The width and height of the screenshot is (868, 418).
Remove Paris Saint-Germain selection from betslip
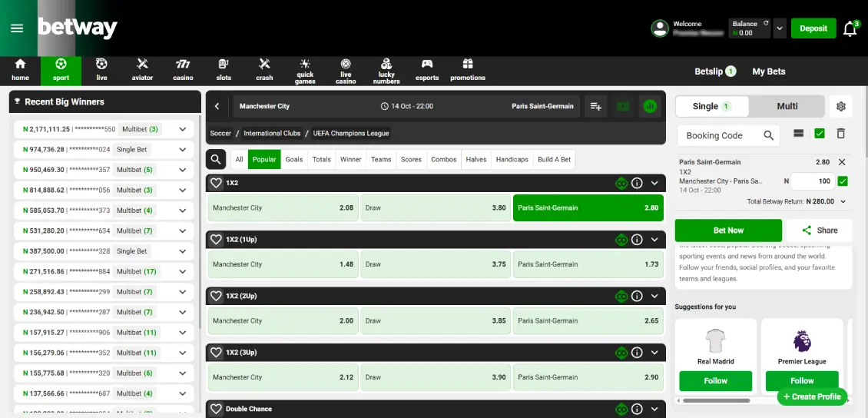[x=842, y=162]
